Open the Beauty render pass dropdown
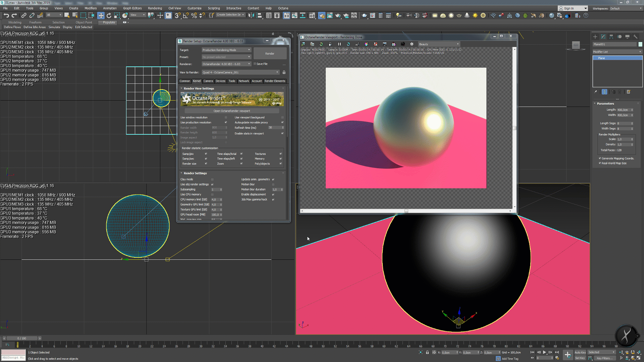 [439, 44]
